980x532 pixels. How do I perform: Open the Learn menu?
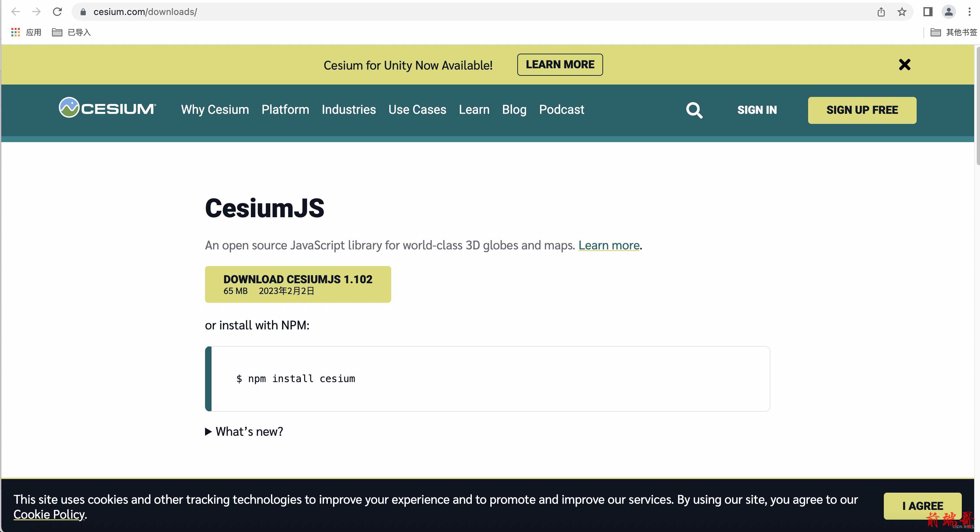click(474, 110)
